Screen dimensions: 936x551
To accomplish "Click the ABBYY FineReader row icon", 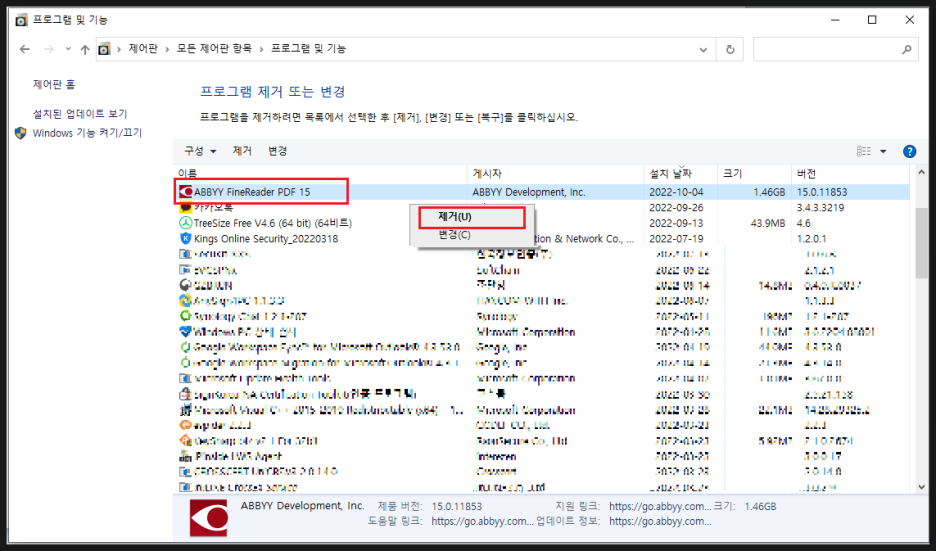I will coord(186,192).
